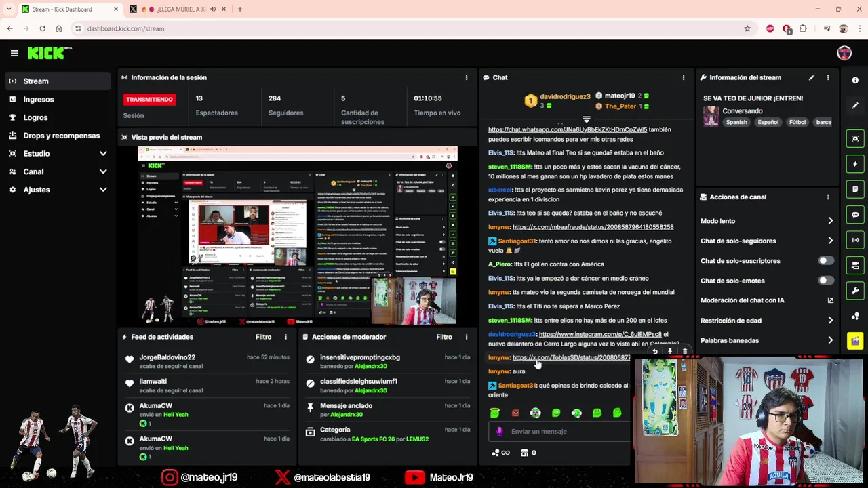Open a new browser tab
The width and height of the screenshot is (868, 488).
[x=240, y=9]
